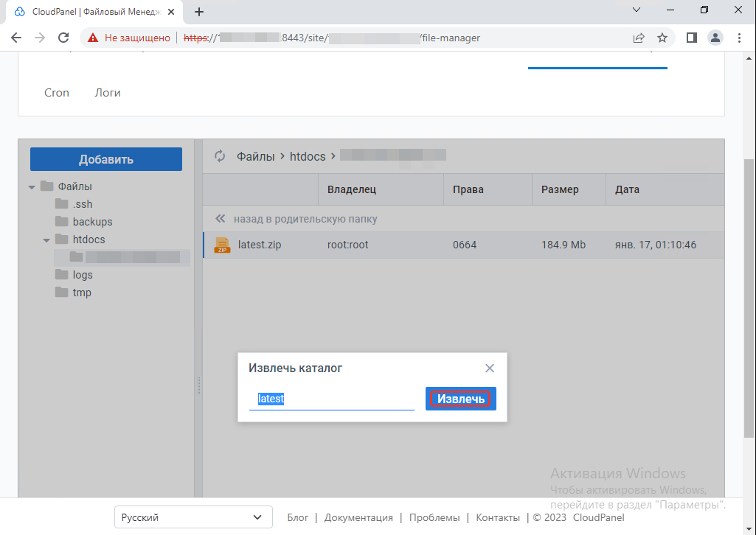Collapse the Файлы root tree arrow

[32, 187]
